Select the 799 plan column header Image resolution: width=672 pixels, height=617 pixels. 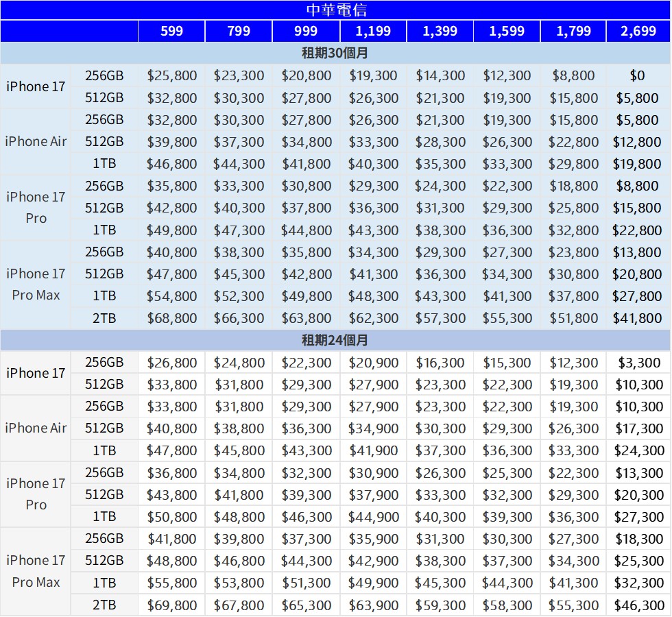point(239,31)
